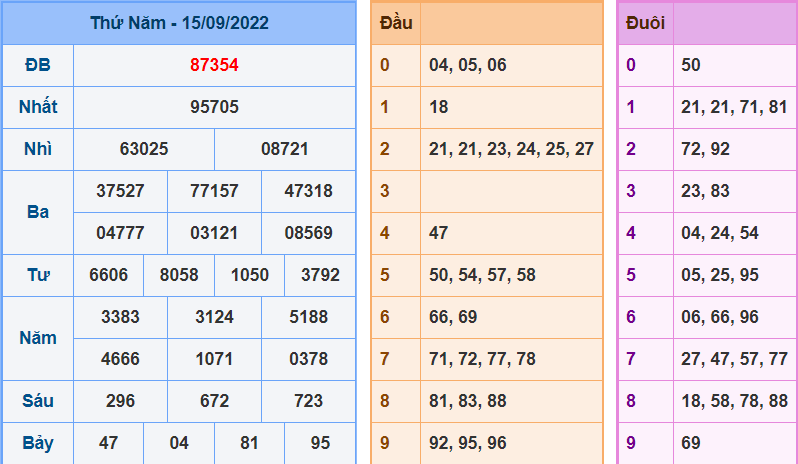
Task: Click Sáu prize number 672
Action: pos(214,401)
